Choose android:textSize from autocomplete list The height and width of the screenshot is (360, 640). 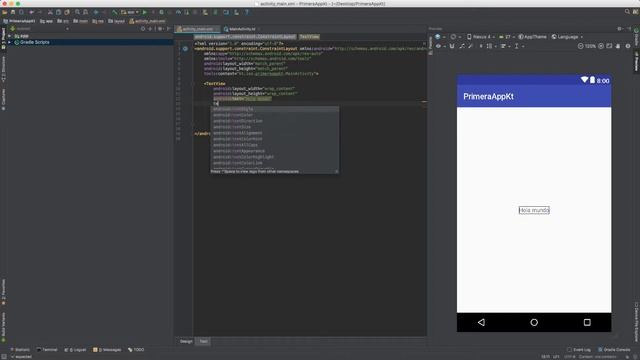click(x=274, y=127)
